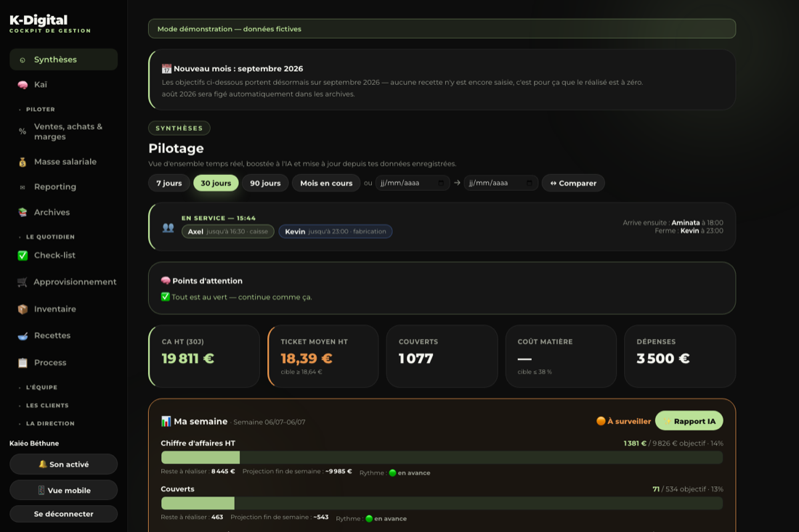Screen dimensions: 799x532
Task: Click the start date field
Action: click(x=413, y=184)
